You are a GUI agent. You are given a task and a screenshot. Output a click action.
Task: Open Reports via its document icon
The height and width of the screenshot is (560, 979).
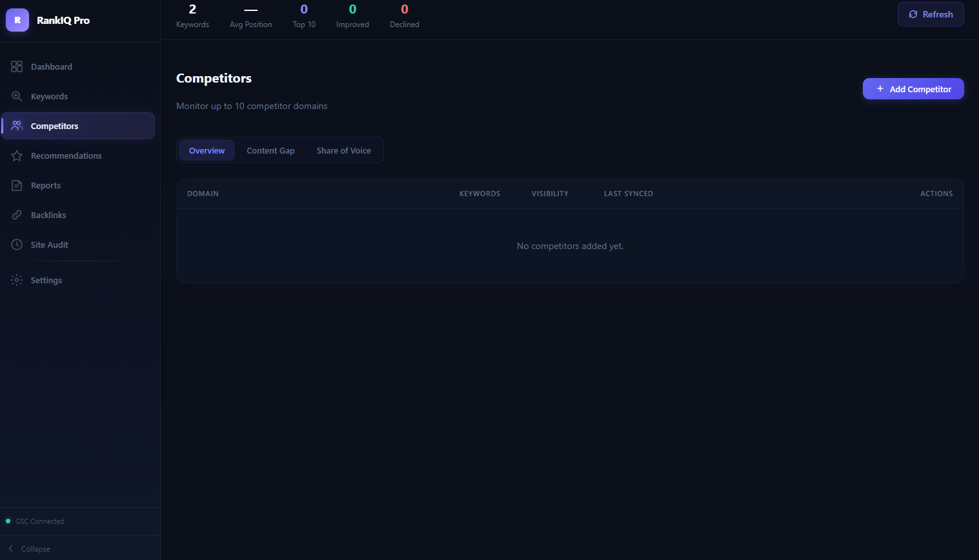click(17, 185)
